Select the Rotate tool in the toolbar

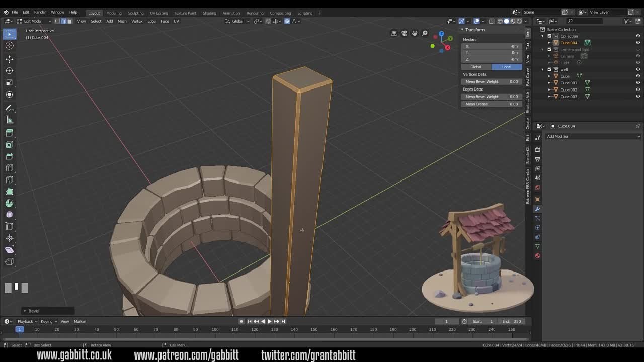point(10,70)
